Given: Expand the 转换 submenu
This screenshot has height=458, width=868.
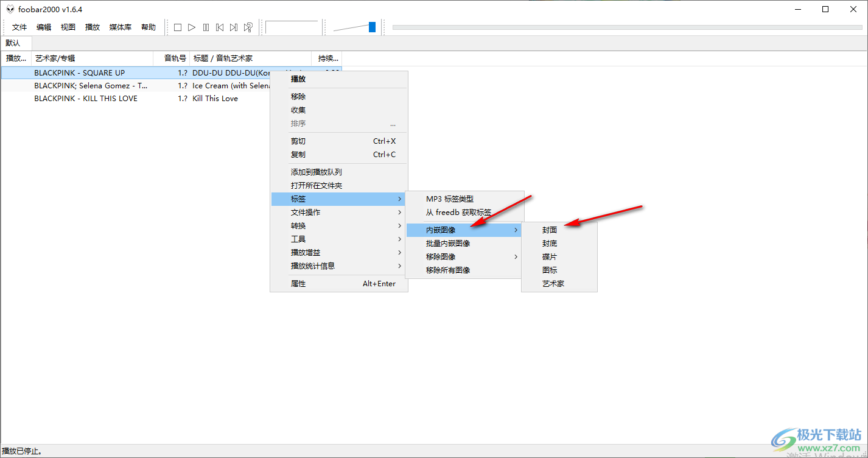Looking at the screenshot, I should coord(339,226).
